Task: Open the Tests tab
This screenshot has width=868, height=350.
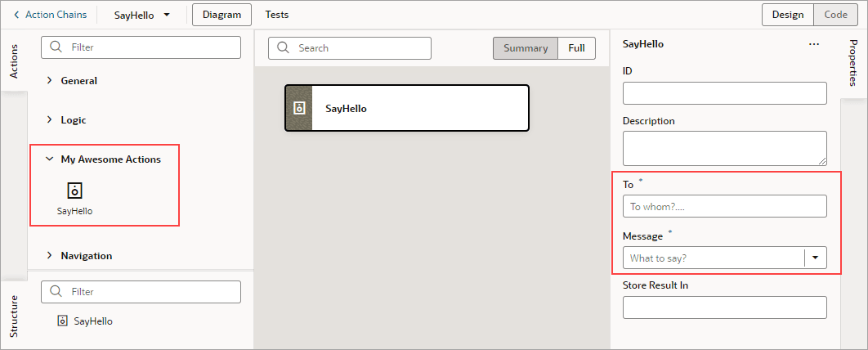Action: [x=277, y=15]
